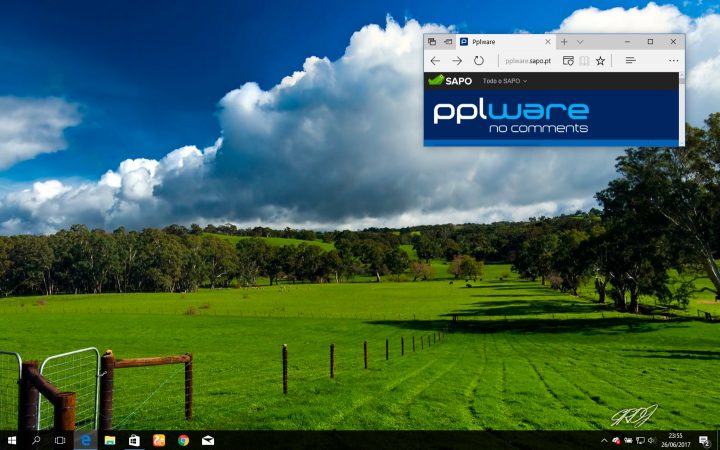Image resolution: width=720 pixels, height=450 pixels.
Task: Expand the Todo o SAPO dropdown
Action: (x=504, y=81)
